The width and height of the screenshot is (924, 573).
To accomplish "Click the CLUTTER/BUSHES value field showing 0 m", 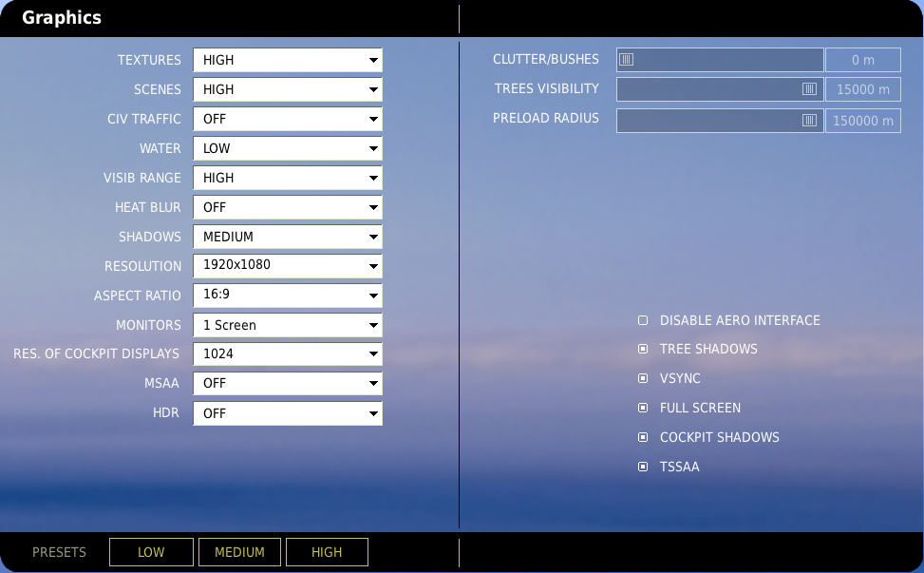I will coord(863,60).
